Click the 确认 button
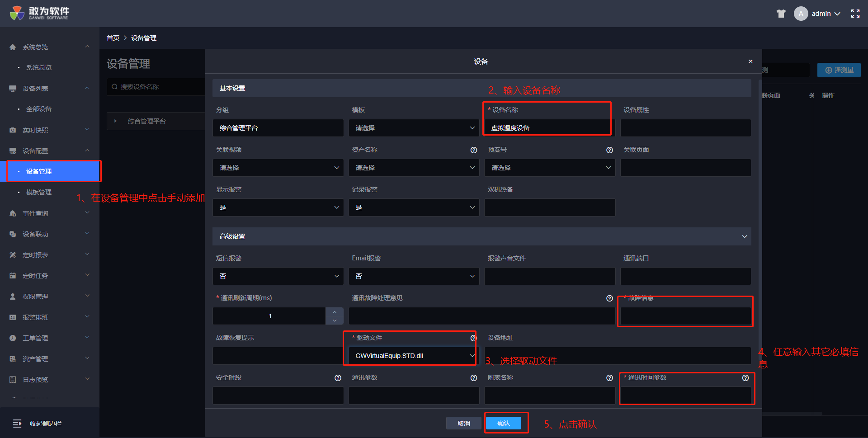Image resolution: width=868 pixels, height=438 pixels. click(503, 423)
